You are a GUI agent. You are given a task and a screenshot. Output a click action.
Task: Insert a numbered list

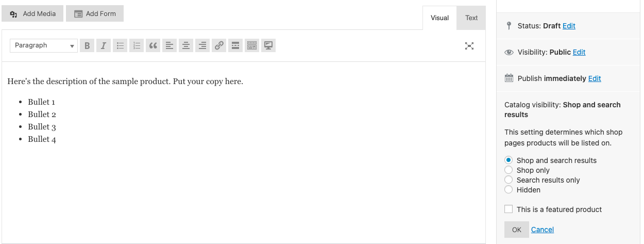(137, 45)
